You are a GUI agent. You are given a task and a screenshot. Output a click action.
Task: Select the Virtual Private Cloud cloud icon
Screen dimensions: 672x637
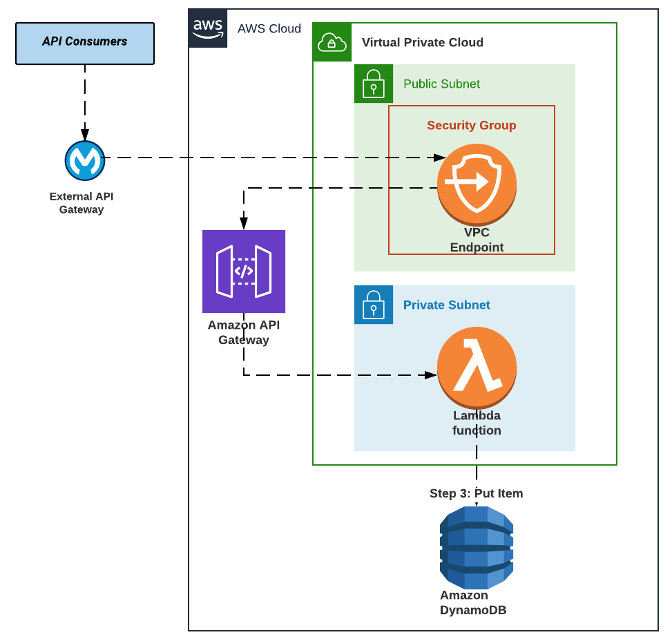click(332, 42)
